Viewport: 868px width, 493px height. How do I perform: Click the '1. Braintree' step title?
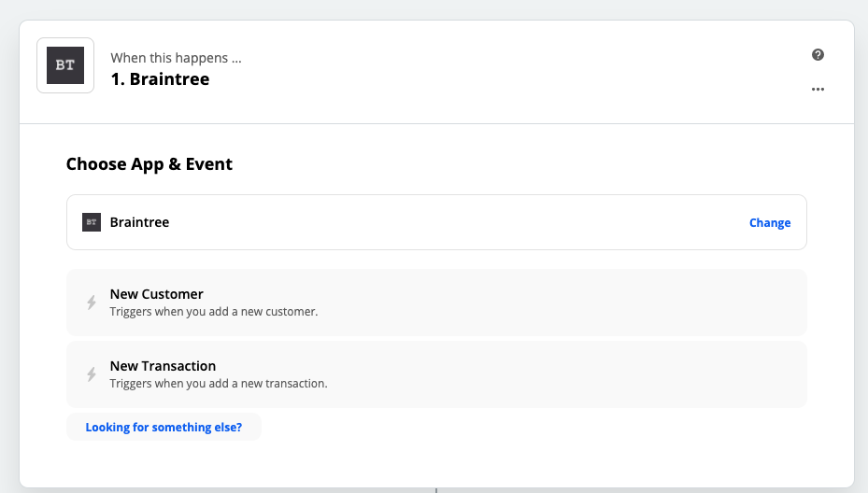pos(160,79)
